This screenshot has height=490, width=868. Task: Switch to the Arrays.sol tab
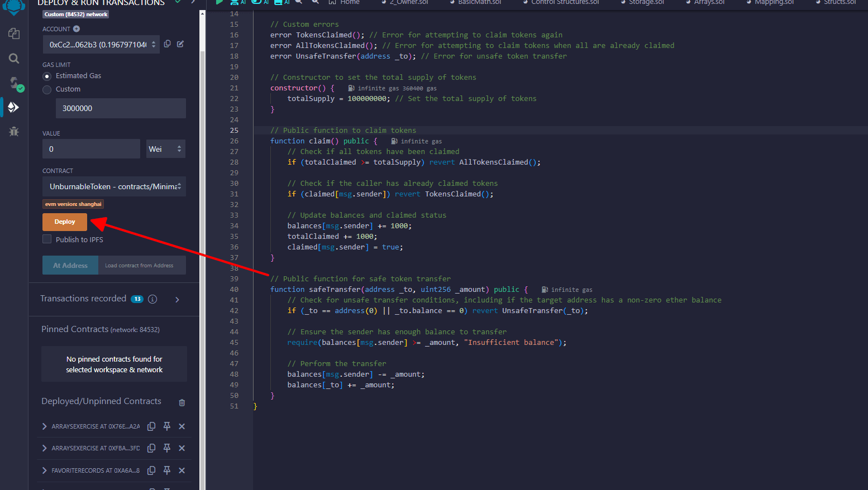point(705,2)
